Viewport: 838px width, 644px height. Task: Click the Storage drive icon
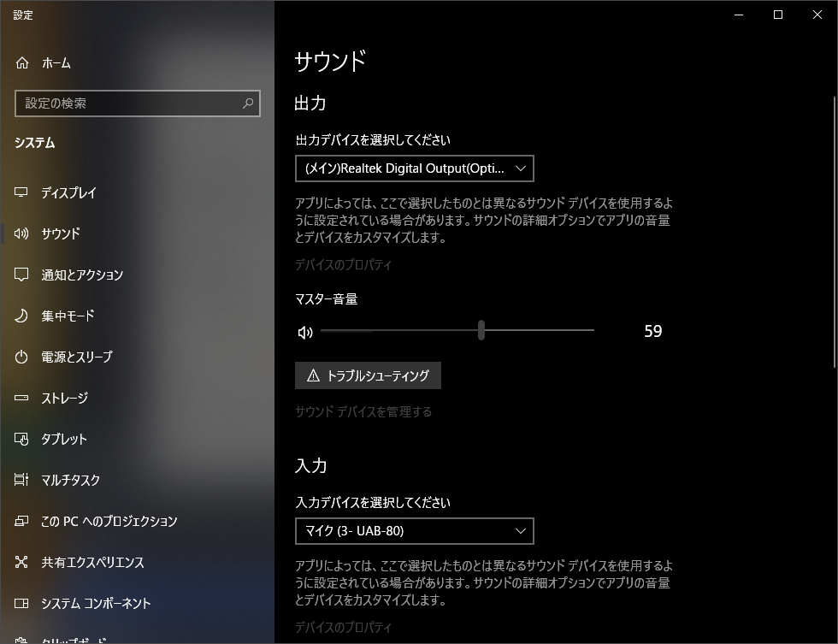pos(22,399)
